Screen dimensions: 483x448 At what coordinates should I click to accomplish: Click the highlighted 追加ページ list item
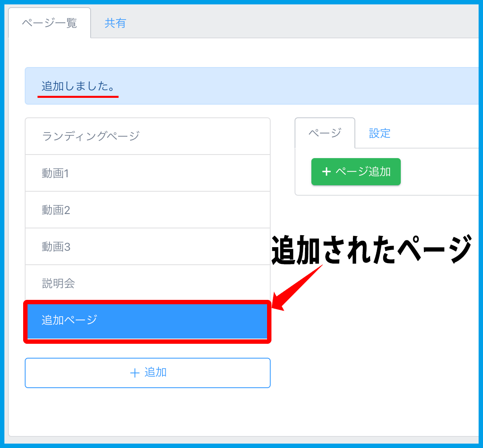[147, 321]
